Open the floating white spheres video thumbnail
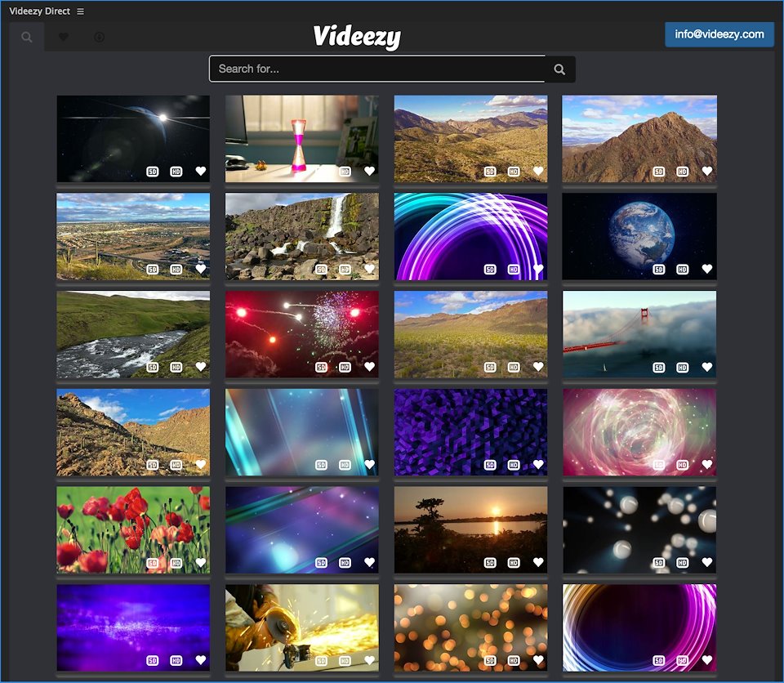This screenshot has width=784, height=683. 639,523
